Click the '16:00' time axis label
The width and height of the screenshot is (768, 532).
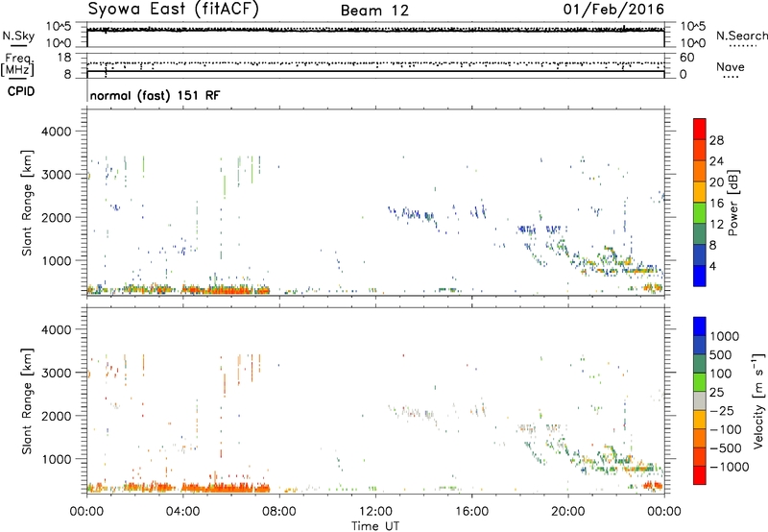(471, 512)
